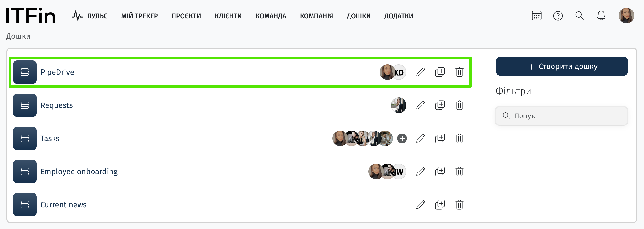Click the Створити дошку button
The image size is (644, 229).
tap(562, 66)
